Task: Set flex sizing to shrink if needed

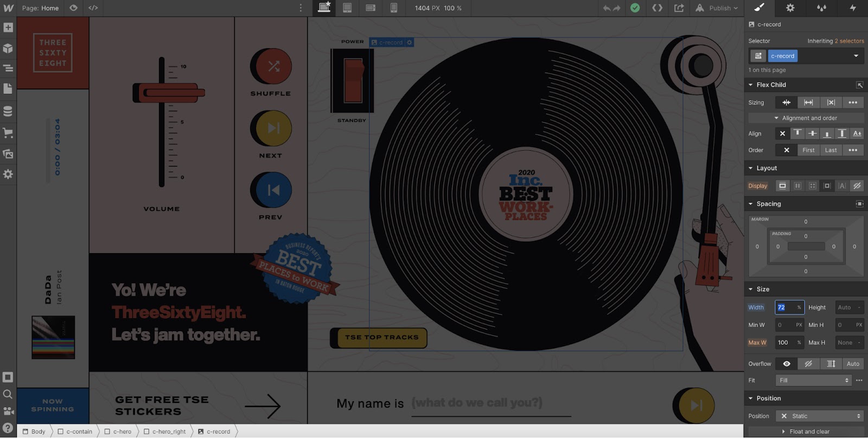Action: (786, 102)
